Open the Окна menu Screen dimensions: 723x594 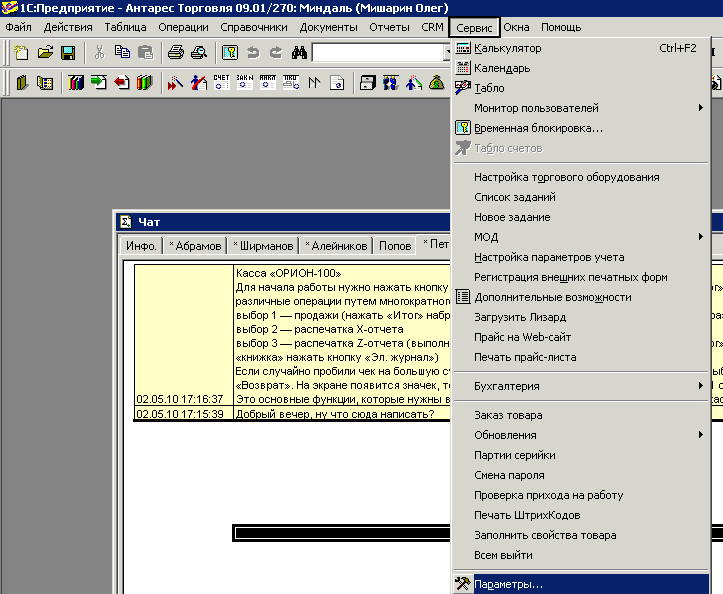coord(516,27)
